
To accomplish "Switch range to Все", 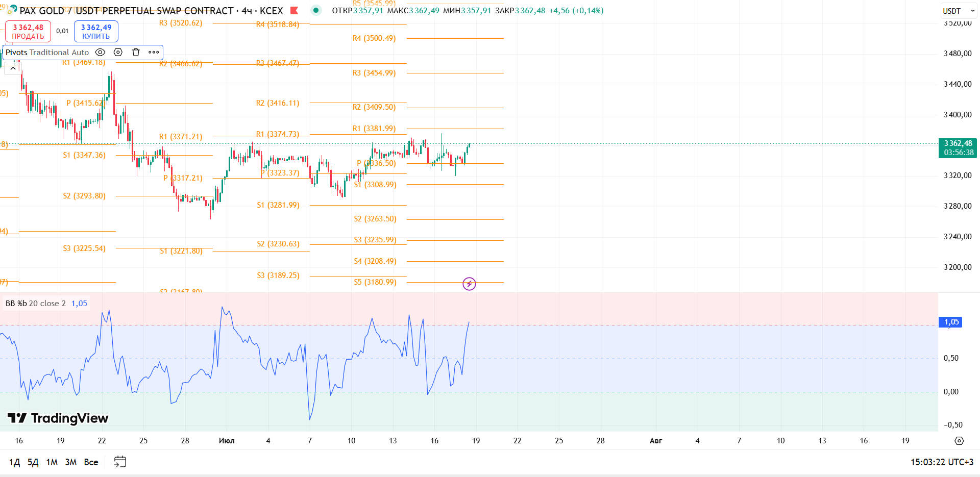I will [x=91, y=462].
